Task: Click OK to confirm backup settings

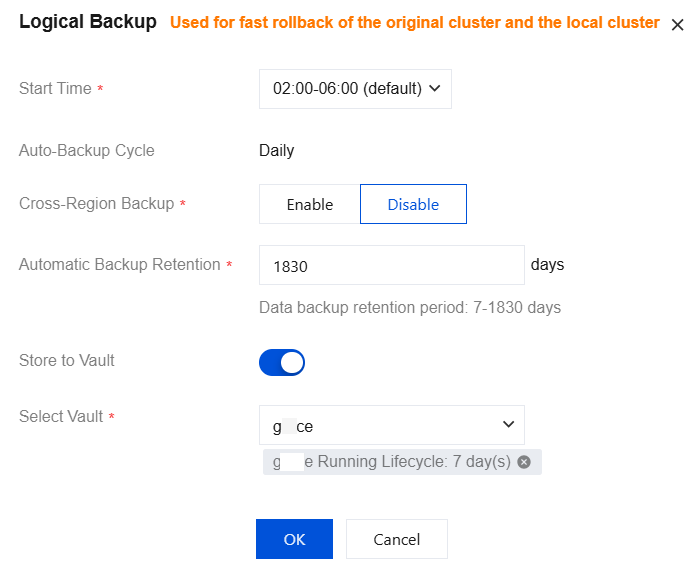Action: 294,539
